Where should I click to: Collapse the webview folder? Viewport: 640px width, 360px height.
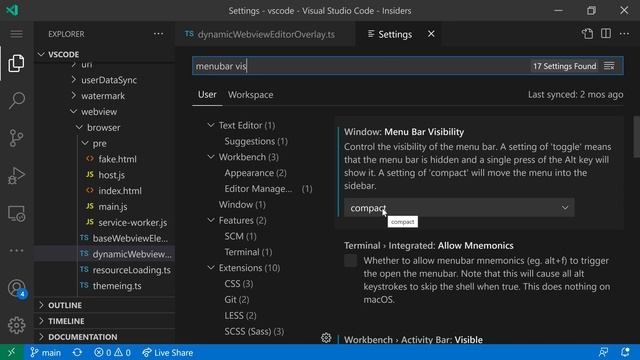coord(73,111)
